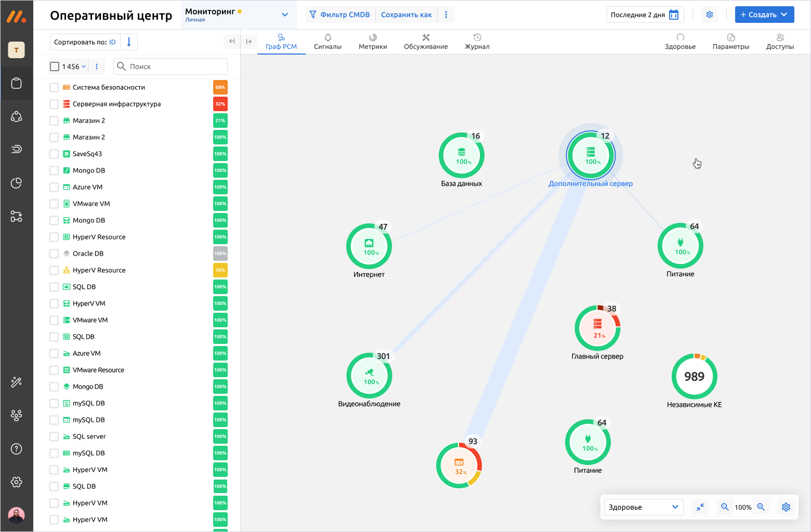Open the clipboard icon in left sidebar

[17, 83]
